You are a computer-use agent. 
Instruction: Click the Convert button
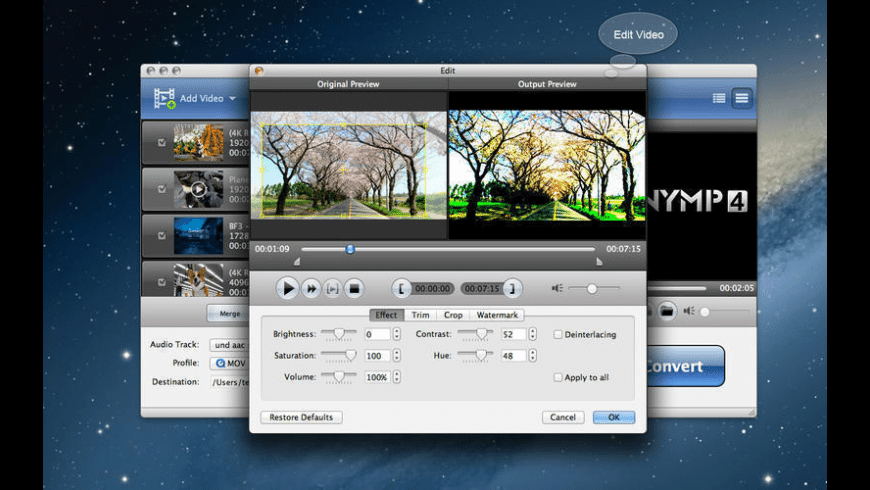(685, 366)
